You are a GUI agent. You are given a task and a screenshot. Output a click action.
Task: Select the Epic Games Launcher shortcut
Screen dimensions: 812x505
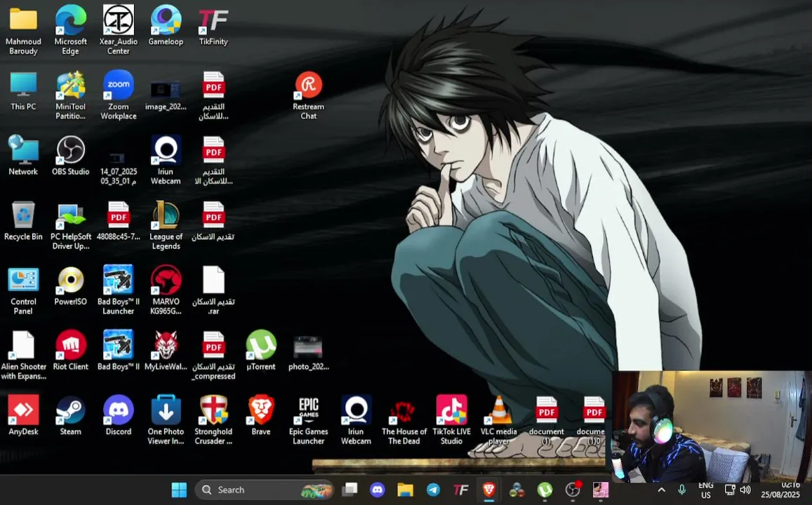point(308,420)
